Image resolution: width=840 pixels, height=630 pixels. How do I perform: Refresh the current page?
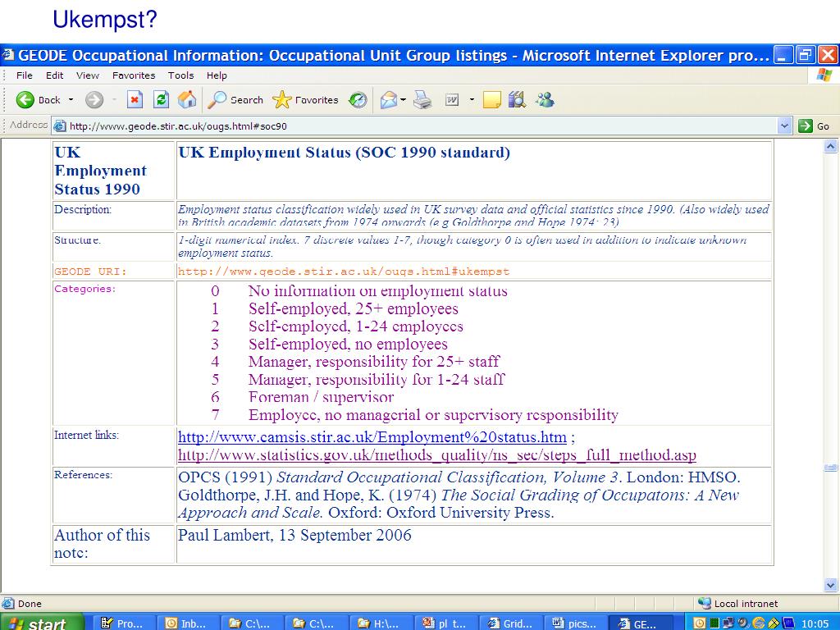(x=162, y=100)
